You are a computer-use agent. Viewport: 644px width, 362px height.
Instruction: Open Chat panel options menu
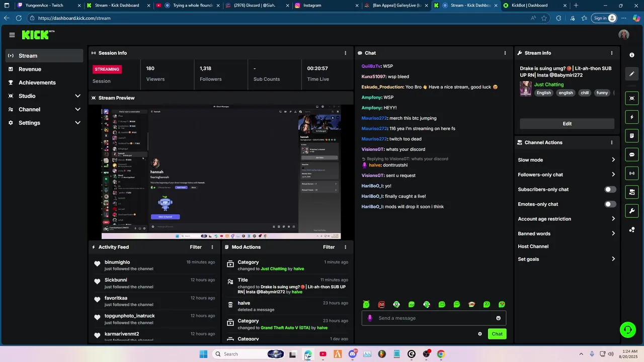(505, 53)
